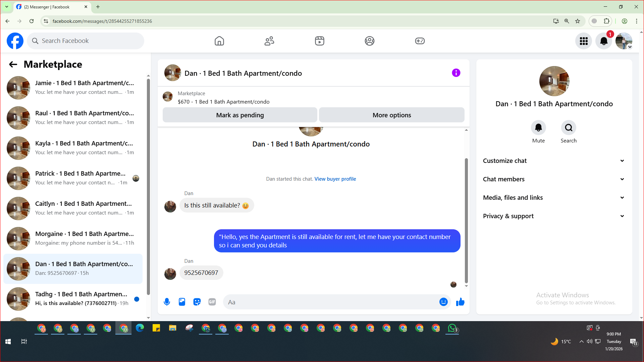The height and width of the screenshot is (362, 644).
Task: Open Raul's apartment conversation
Action: click(73, 118)
